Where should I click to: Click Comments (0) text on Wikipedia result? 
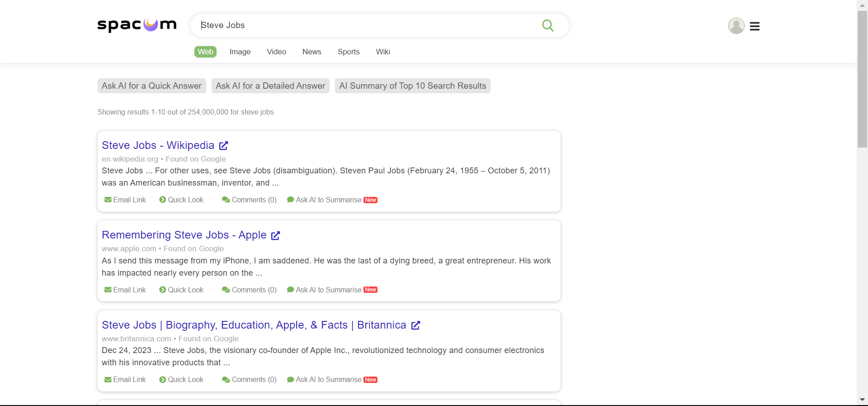(x=254, y=200)
